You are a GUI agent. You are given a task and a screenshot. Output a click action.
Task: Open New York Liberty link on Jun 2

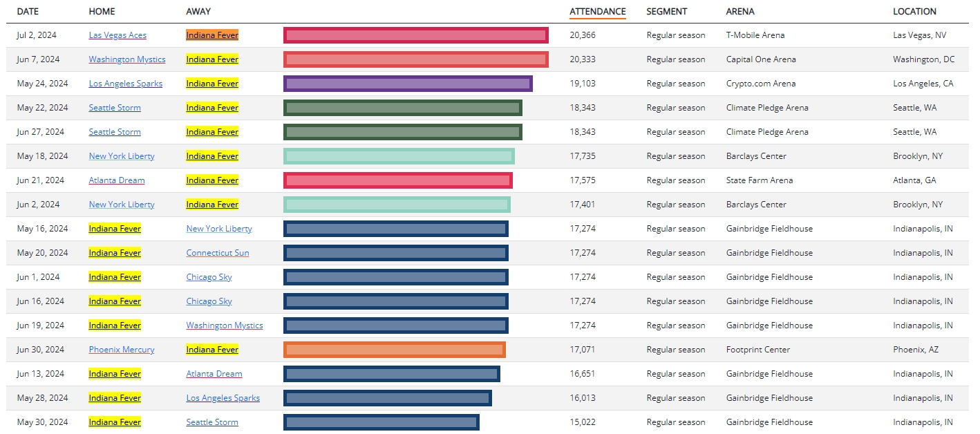[122, 205]
